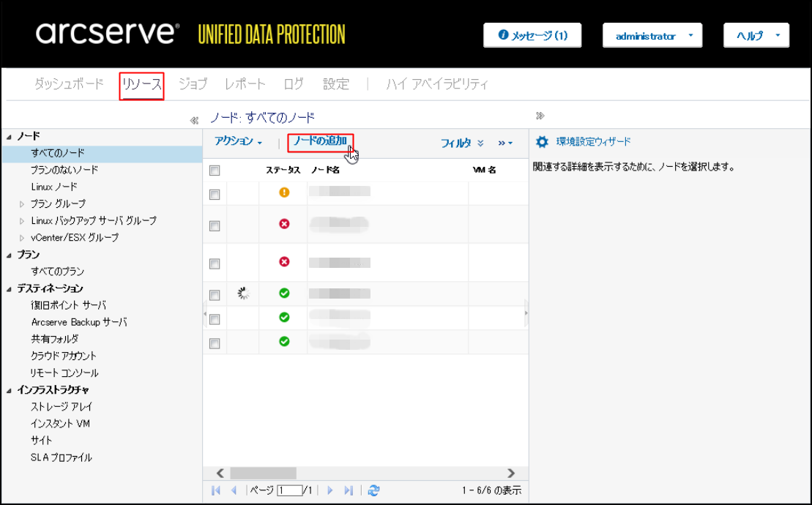Open リモート コンソール item
Viewport: 812px width, 505px height.
(64, 373)
